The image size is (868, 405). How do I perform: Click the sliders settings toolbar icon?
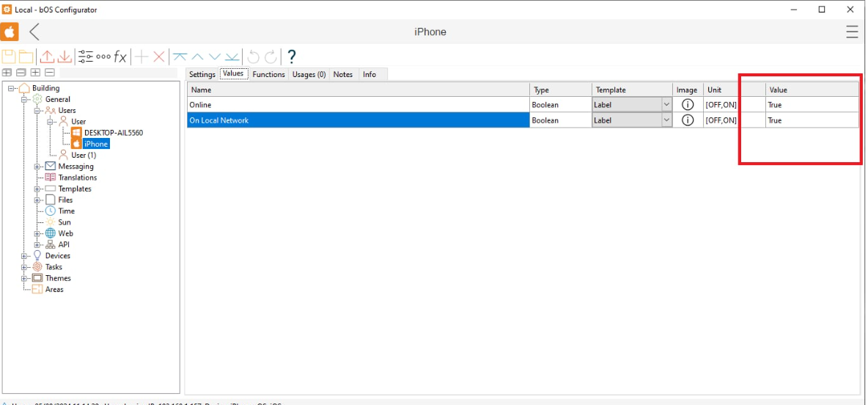pos(85,57)
